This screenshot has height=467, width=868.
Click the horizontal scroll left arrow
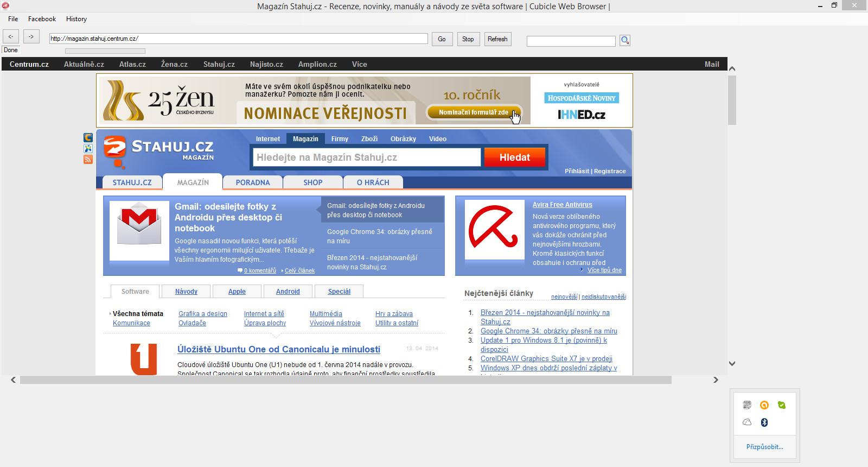pyautogui.click(x=13, y=380)
